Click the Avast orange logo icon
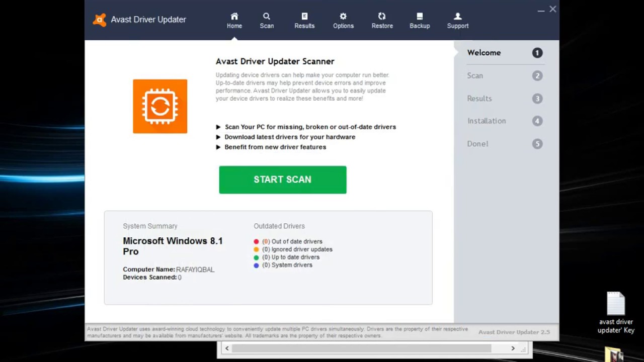Image resolution: width=644 pixels, height=362 pixels. click(100, 20)
